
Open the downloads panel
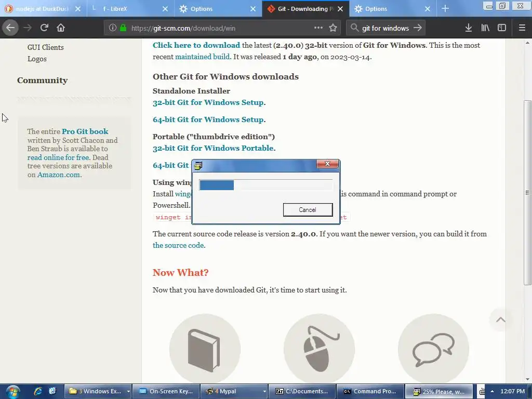[x=469, y=28]
